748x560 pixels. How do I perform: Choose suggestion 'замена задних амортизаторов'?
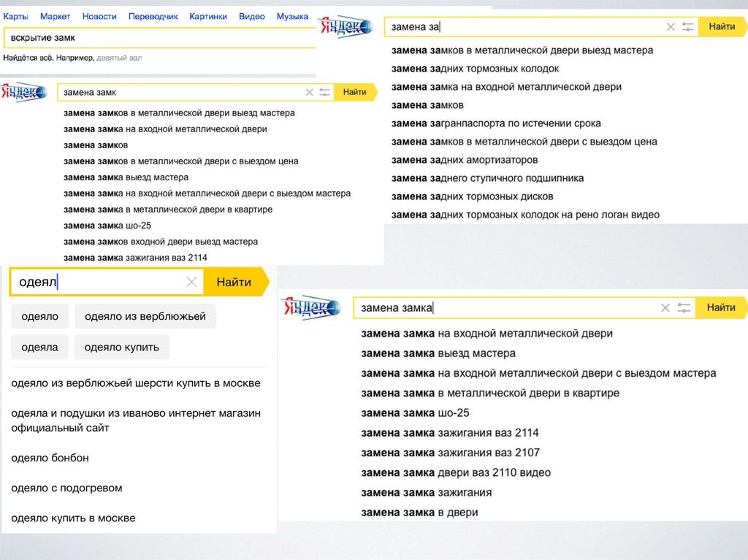click(465, 160)
